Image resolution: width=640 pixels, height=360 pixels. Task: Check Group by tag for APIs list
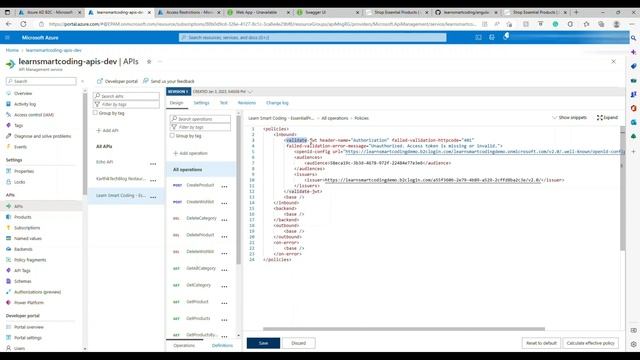pos(95,113)
